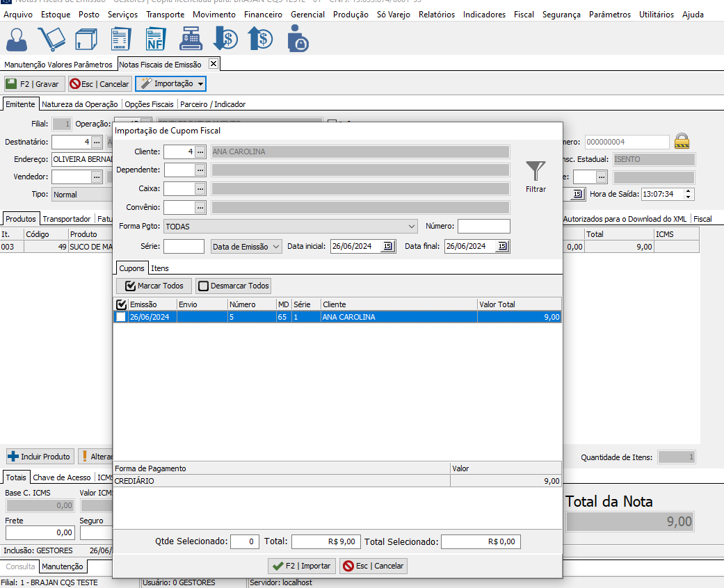The height and width of the screenshot is (588, 724).
Task: Click the NF invoice toolbar icon
Action: click(155, 38)
